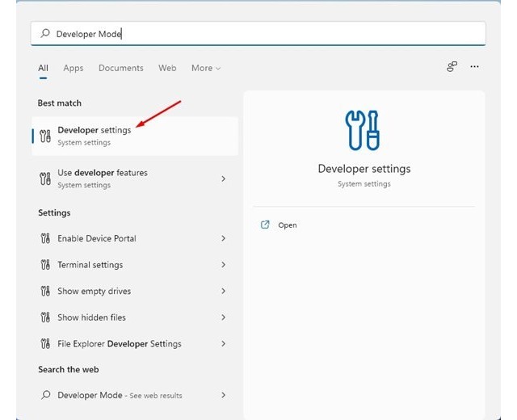The image size is (517, 420).
Task: Click the large Developer settings preview icon
Action: 363,130
